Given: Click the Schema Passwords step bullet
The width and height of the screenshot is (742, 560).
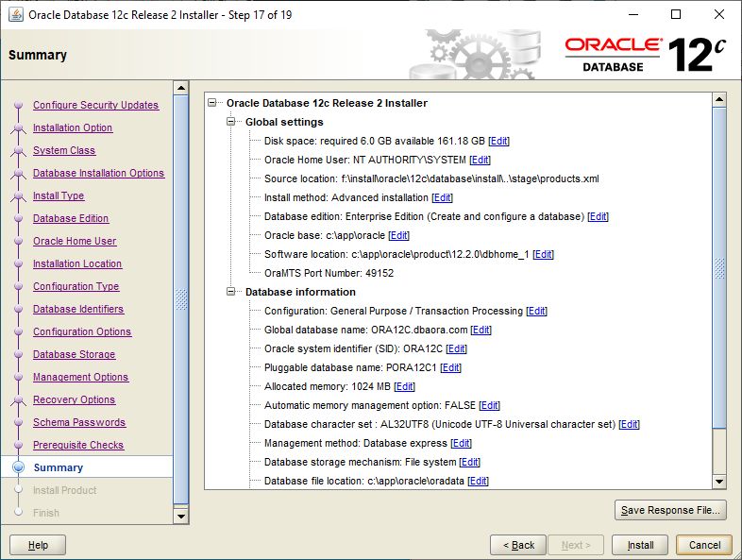Looking at the screenshot, I should point(19,423).
